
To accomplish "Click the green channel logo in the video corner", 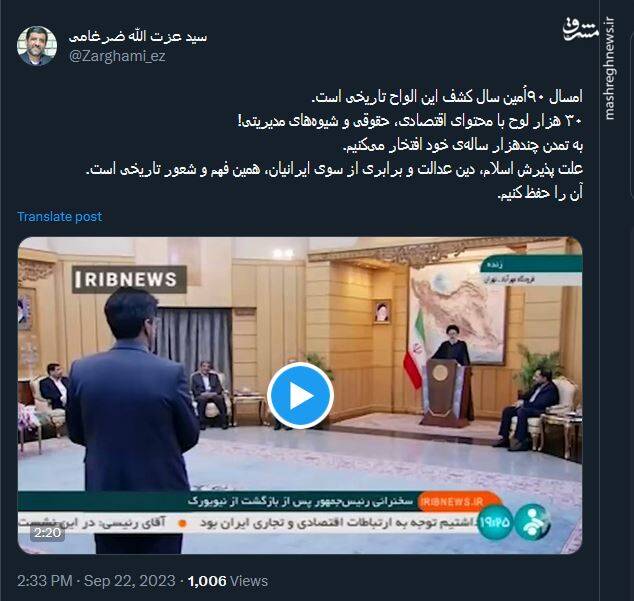I will click(x=534, y=523).
